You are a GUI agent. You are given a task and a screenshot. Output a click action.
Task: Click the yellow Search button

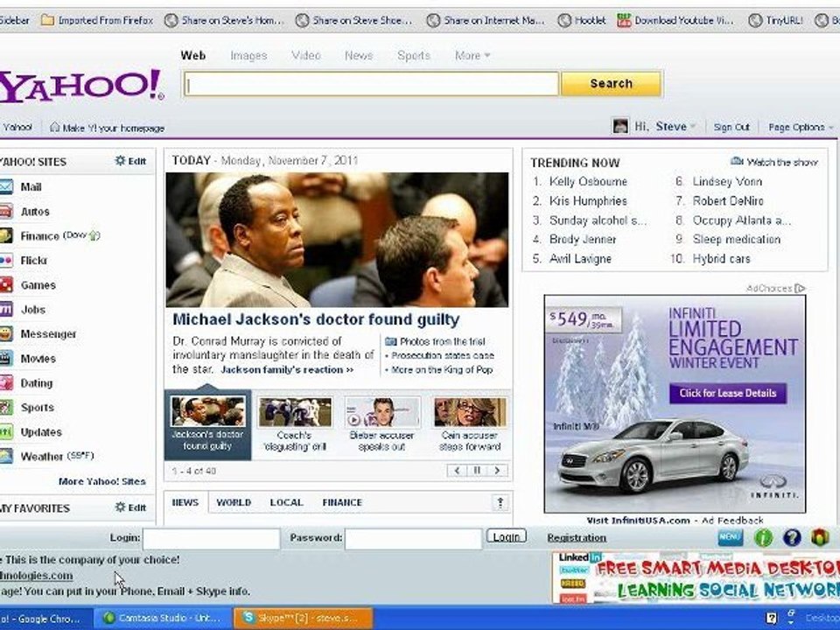point(612,84)
